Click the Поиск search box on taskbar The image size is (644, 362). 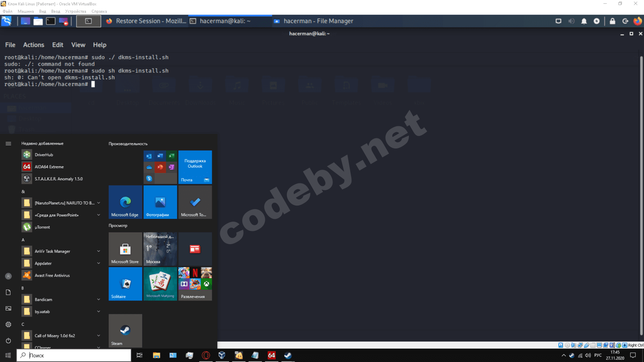(x=74, y=355)
